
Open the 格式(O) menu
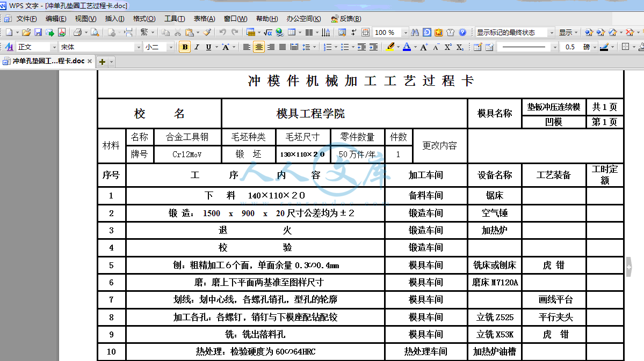pyautogui.click(x=144, y=19)
